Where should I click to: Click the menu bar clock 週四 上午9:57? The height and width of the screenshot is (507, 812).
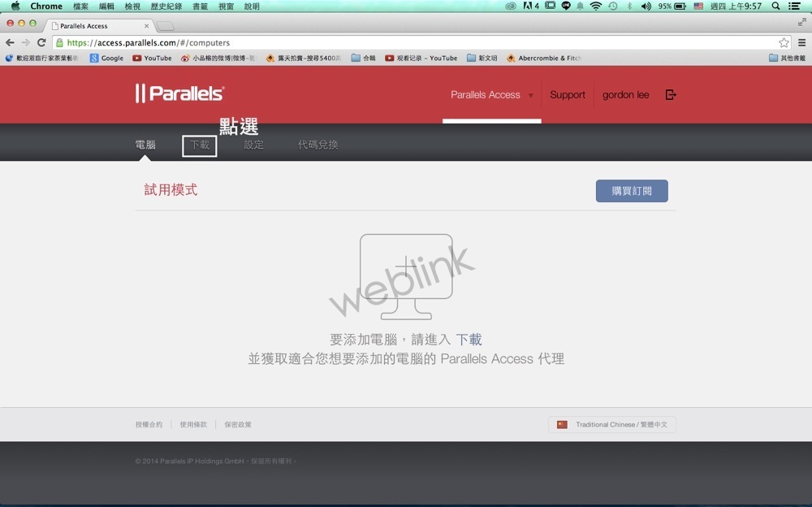tap(736, 6)
